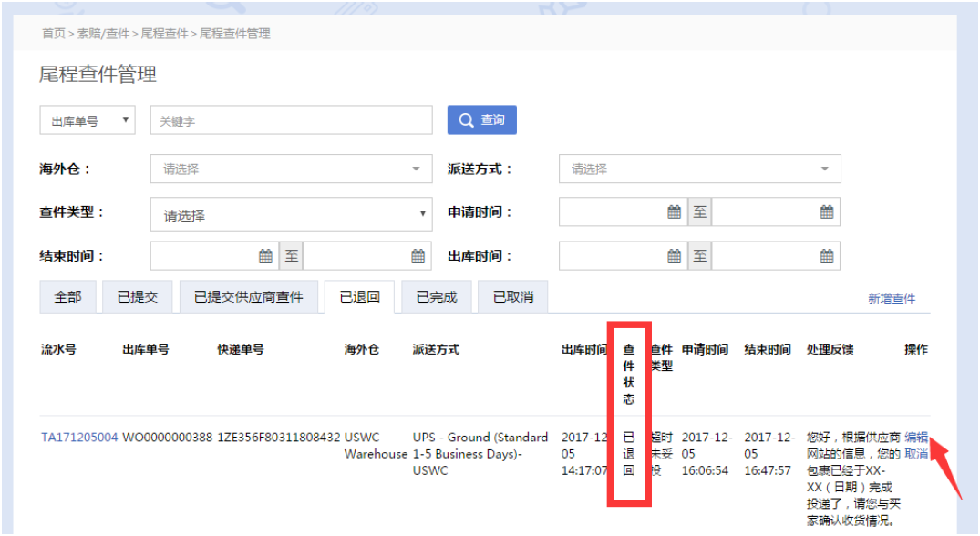Switch to the 已取消 tab
The height and width of the screenshot is (536, 980).
tap(513, 297)
